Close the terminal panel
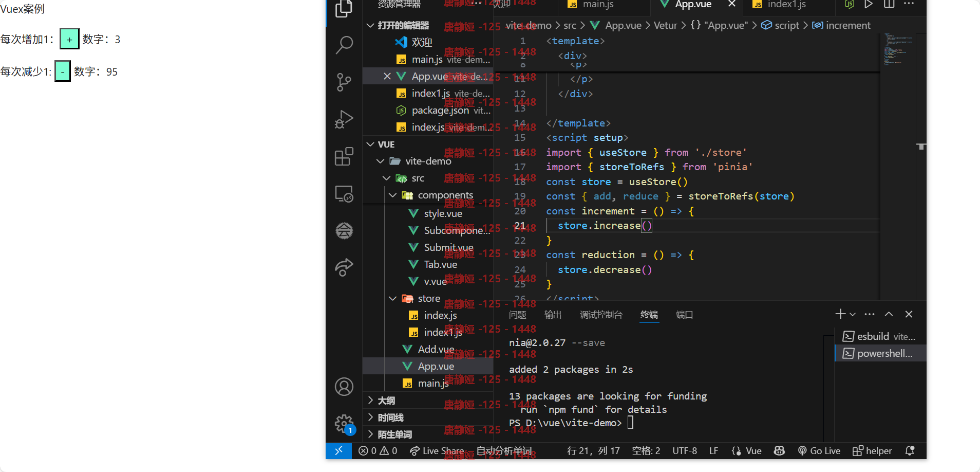Screen dimensions: 980x472 point(909,314)
